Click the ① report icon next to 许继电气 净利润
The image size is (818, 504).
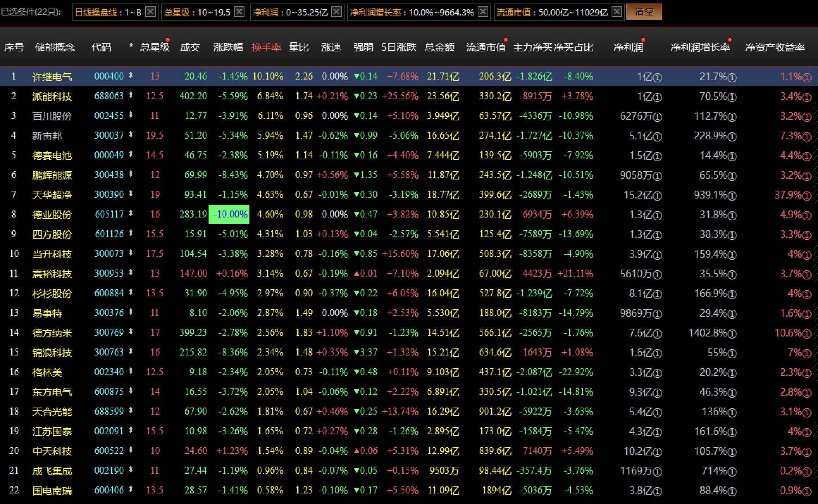pyautogui.click(x=657, y=77)
